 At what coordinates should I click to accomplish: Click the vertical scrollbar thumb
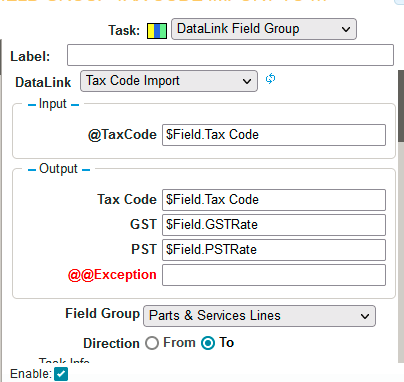click(x=401, y=106)
